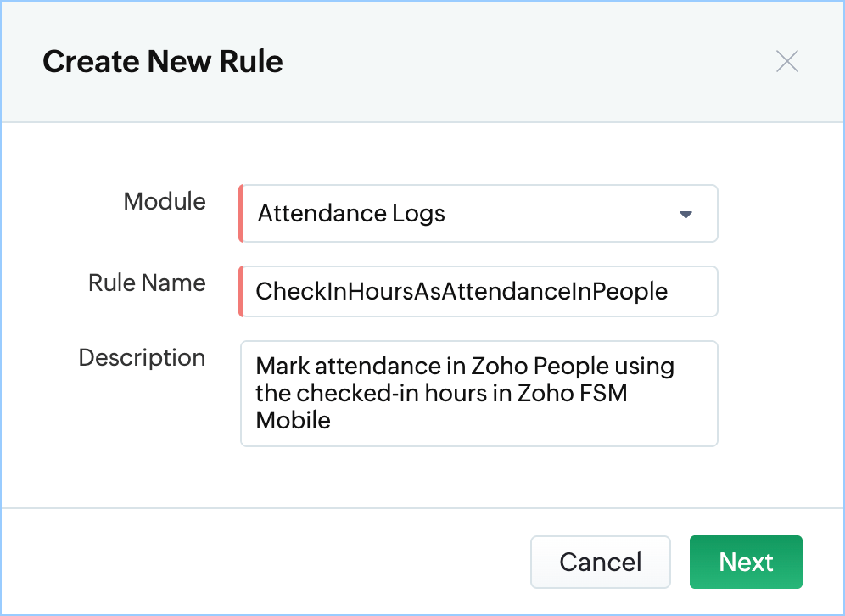Proceed with the green Next button
This screenshot has width=845, height=616.
click(x=746, y=562)
